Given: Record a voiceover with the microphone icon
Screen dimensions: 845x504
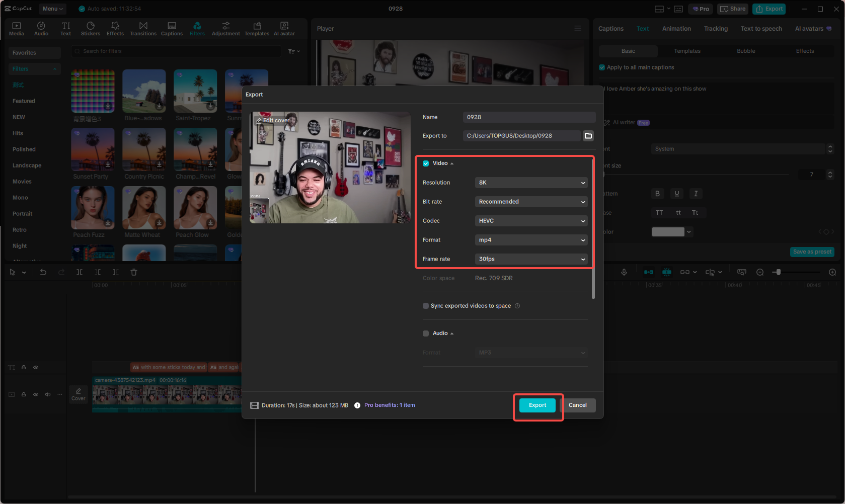Looking at the screenshot, I should click(x=624, y=272).
